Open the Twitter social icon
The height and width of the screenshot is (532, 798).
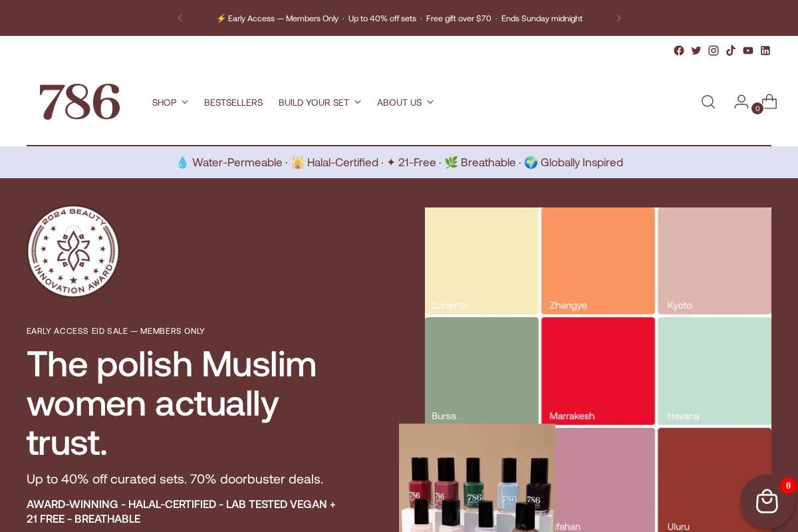coord(696,51)
